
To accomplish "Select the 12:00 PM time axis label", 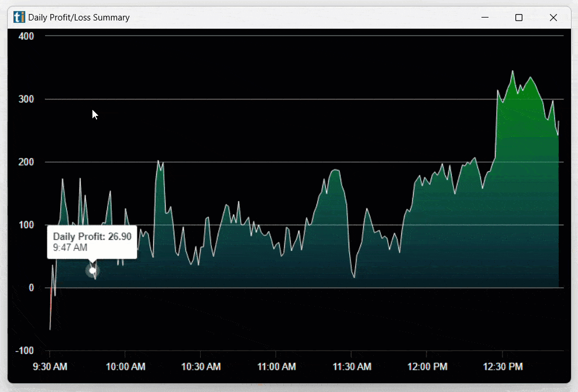I will tap(426, 367).
